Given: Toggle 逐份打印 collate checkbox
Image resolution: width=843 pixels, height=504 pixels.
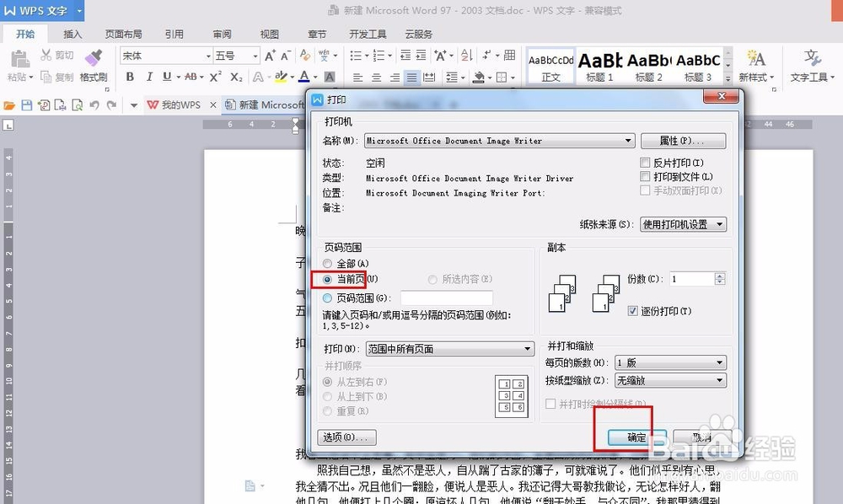Looking at the screenshot, I should 633,310.
